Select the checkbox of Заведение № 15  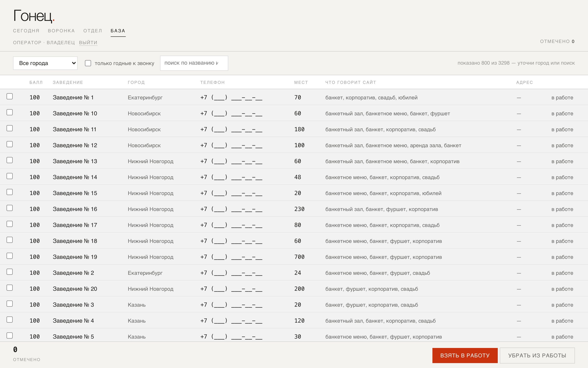tap(9, 192)
